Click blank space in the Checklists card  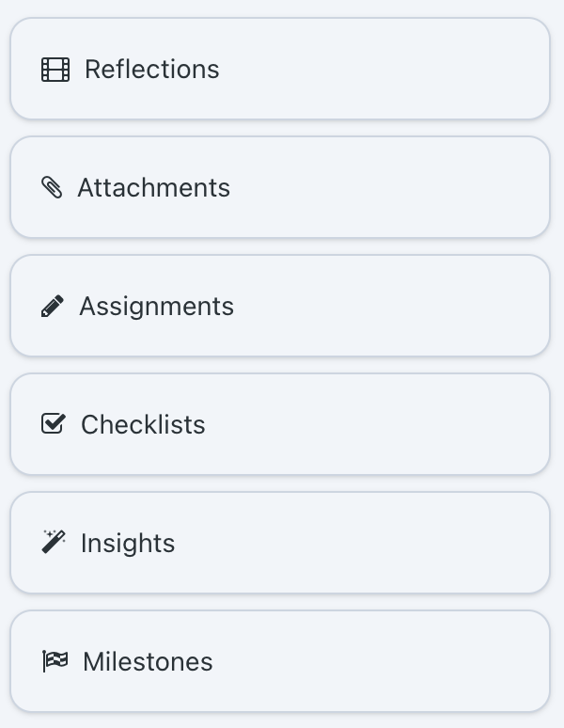(x=376, y=424)
